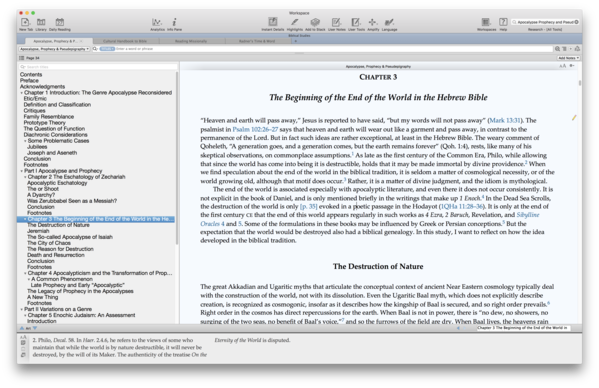Switch to the Radner's Time & Word tab

[x=257, y=41]
